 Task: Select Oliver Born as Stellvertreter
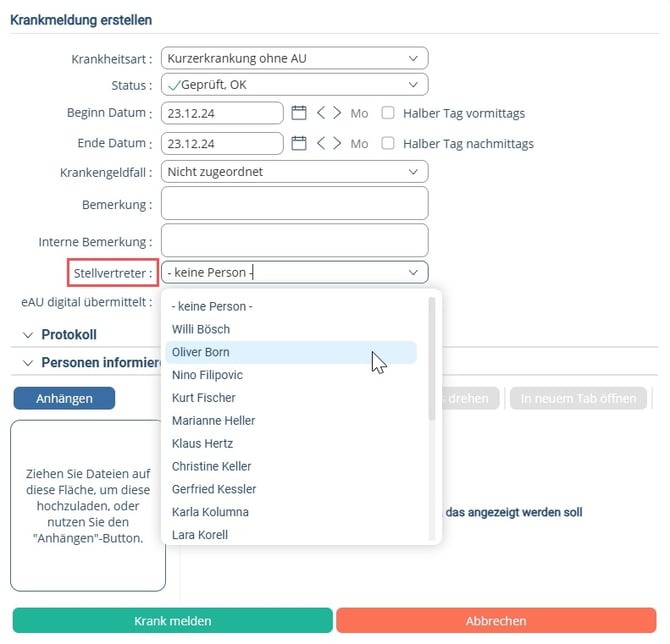[291, 352]
